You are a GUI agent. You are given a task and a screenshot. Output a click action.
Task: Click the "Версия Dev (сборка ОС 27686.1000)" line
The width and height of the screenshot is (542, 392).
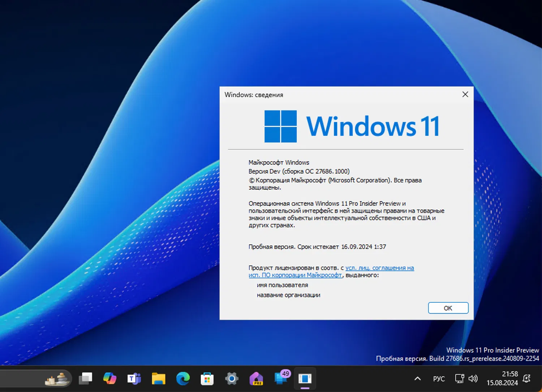click(299, 171)
